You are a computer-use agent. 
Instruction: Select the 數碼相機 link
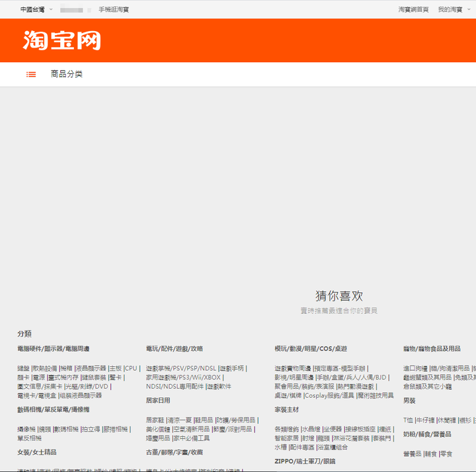point(67,430)
